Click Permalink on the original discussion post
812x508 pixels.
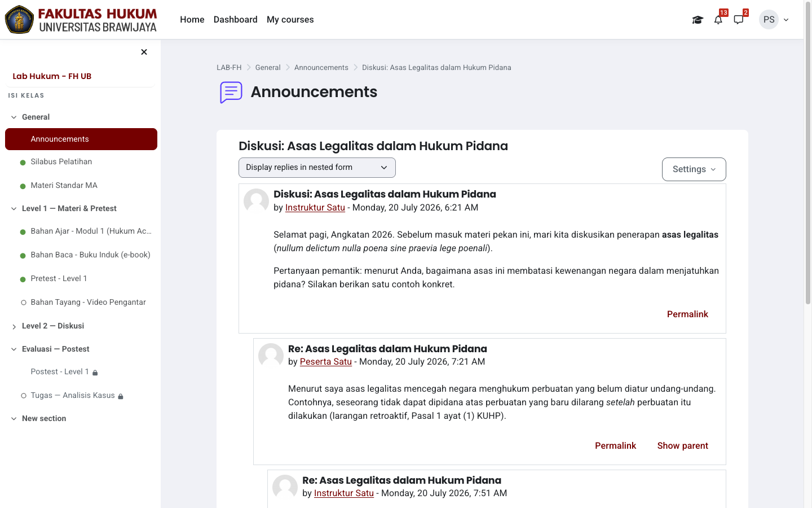(687, 314)
